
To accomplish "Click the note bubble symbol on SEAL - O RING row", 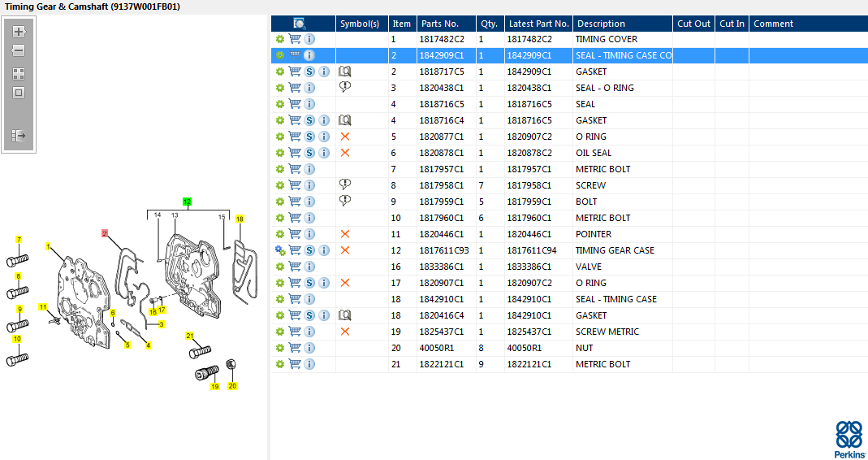I will 345,87.
